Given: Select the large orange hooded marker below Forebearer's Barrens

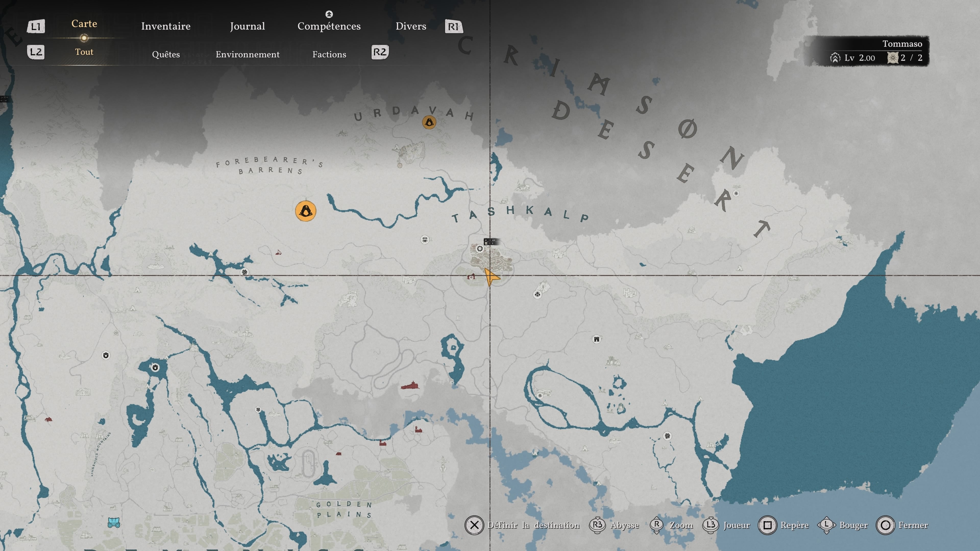Looking at the screenshot, I should 305,211.
